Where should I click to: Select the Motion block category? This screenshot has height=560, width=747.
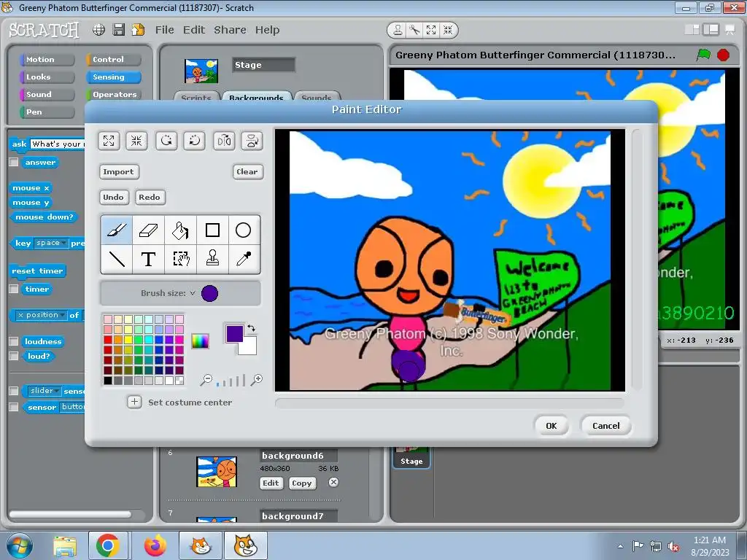point(47,60)
